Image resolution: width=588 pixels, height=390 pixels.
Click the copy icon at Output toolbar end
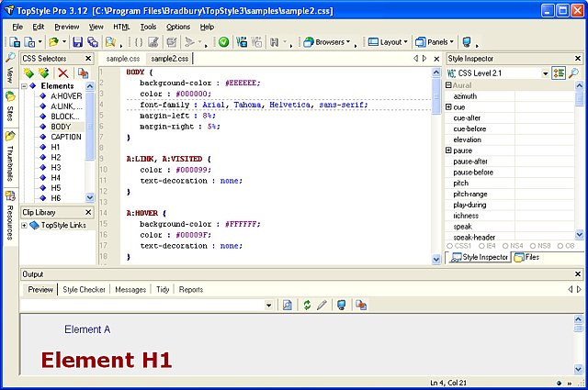[361, 305]
